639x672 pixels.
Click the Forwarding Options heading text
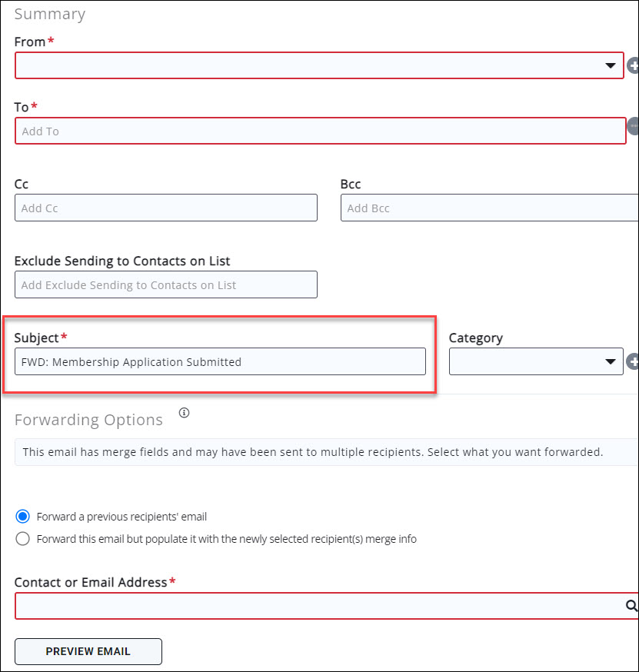[89, 420]
